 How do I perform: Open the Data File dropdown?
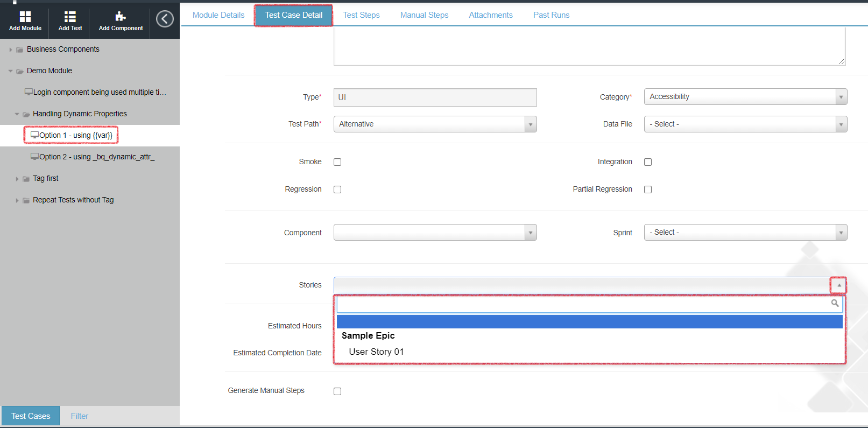pyautogui.click(x=745, y=124)
